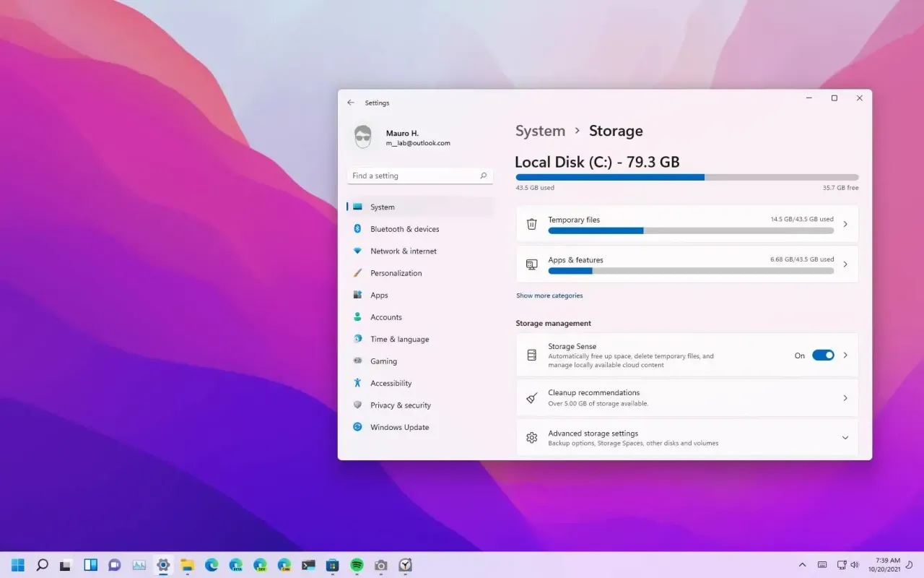Click Show more categories link
This screenshot has height=578, width=924.
pos(549,296)
